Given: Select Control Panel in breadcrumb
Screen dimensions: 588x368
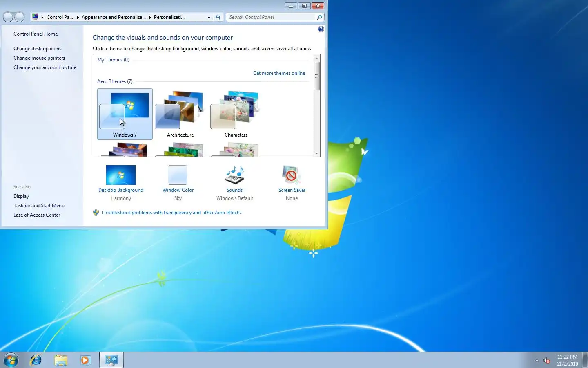Looking at the screenshot, I should [60, 17].
